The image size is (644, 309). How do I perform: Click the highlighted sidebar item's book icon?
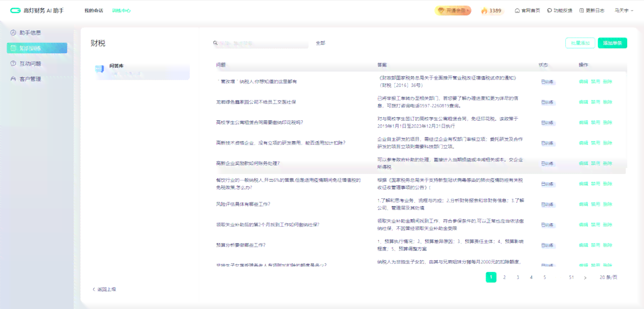(x=13, y=48)
